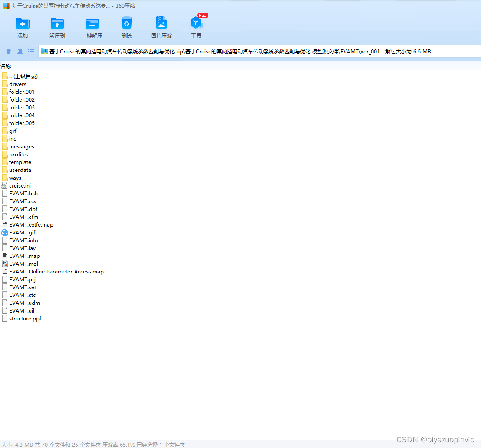
Task: Click the 360压缩 window title bar icon
Action: coord(7,6)
